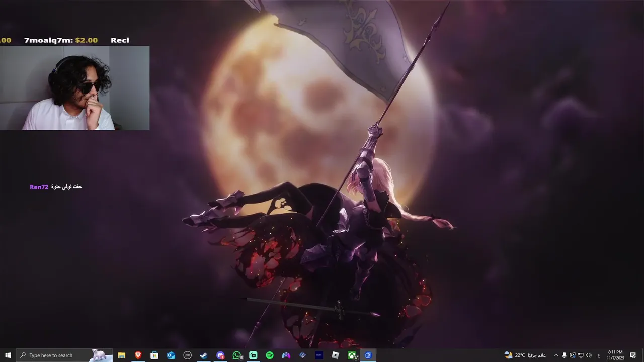Click the tray icon right of the microphone

pyautogui.click(x=572, y=355)
